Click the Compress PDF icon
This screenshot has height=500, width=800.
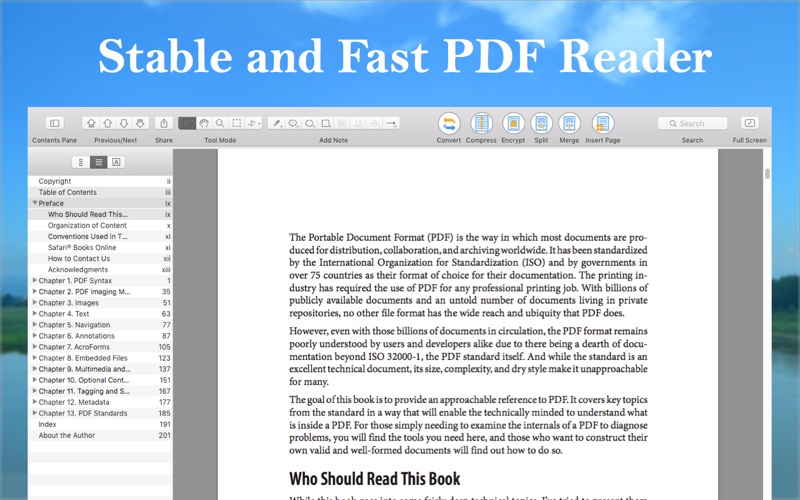[481, 123]
